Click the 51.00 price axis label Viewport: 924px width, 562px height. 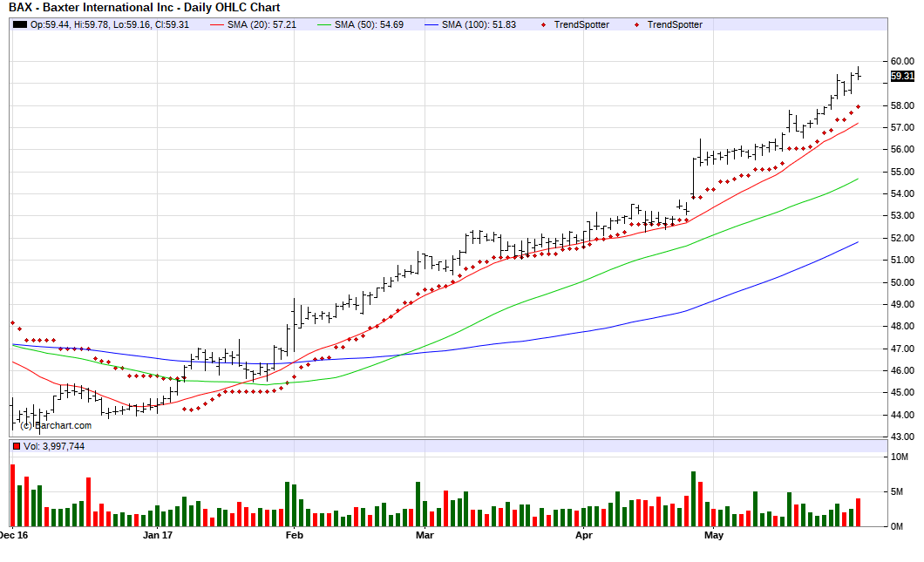tap(902, 260)
